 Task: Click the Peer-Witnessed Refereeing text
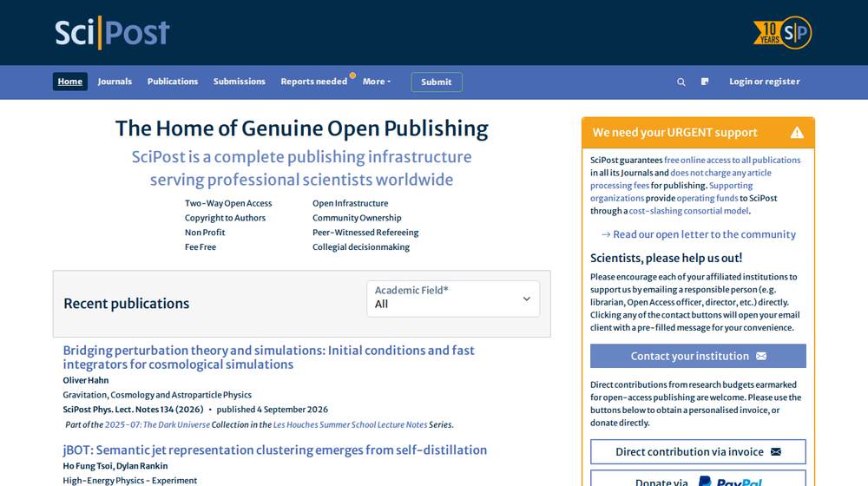365,233
